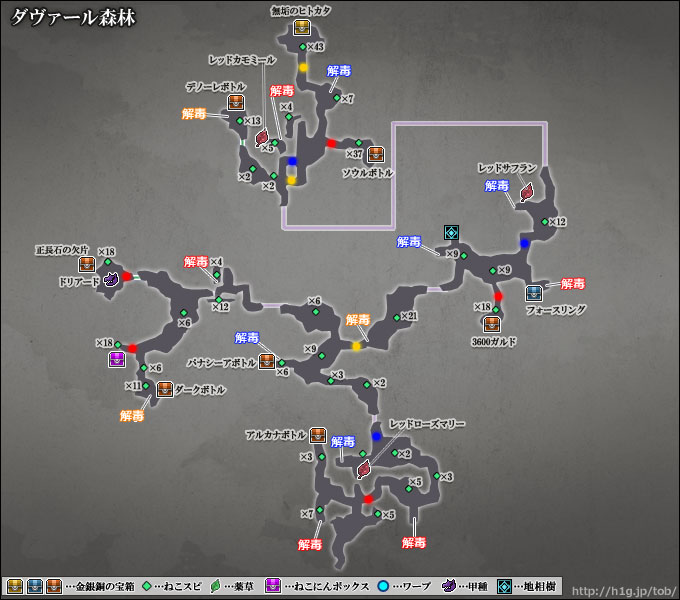
Task: Click the purple ドリアード monster icon
Action: (112, 280)
